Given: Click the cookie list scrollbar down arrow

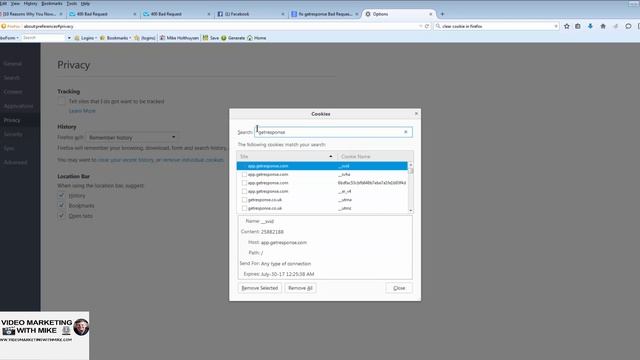Looking at the screenshot, I should [411, 210].
